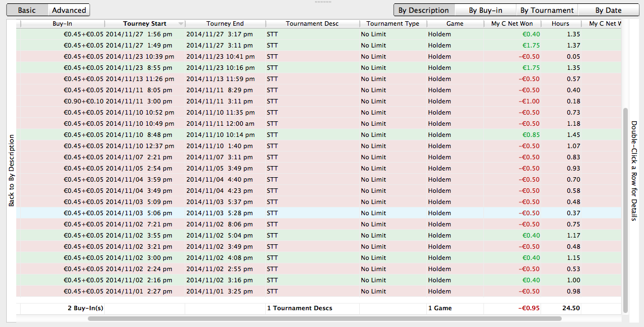Image resolution: width=644 pixels, height=327 pixels.
Task: Click Back to By Description sidebar
Action: (x=12, y=170)
